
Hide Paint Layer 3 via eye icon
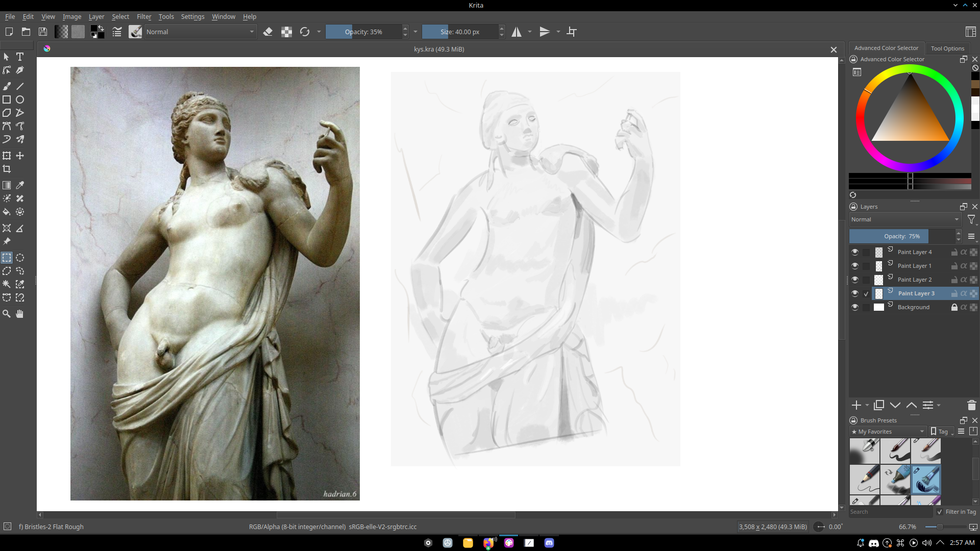click(855, 293)
